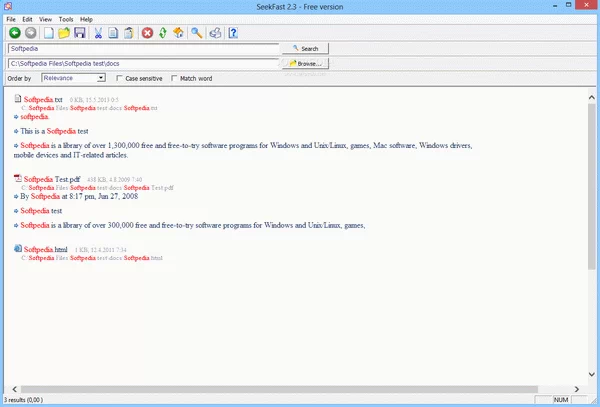The height and width of the screenshot is (407, 600).
Task: Open help with question mark icon
Action: pos(233,33)
